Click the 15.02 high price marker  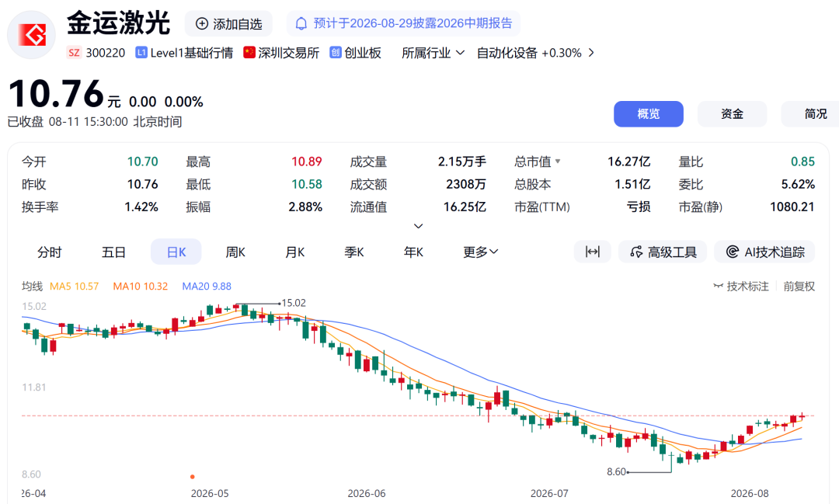tap(294, 303)
